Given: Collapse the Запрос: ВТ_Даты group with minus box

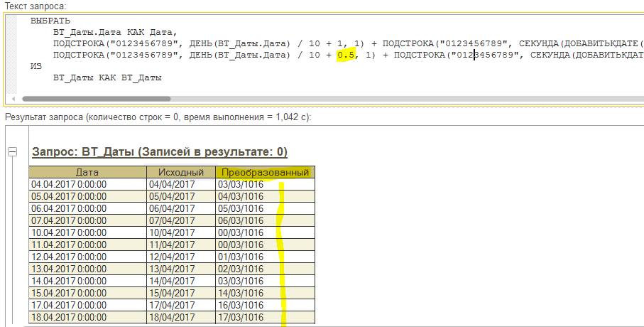Looking at the screenshot, I should coord(13,152).
